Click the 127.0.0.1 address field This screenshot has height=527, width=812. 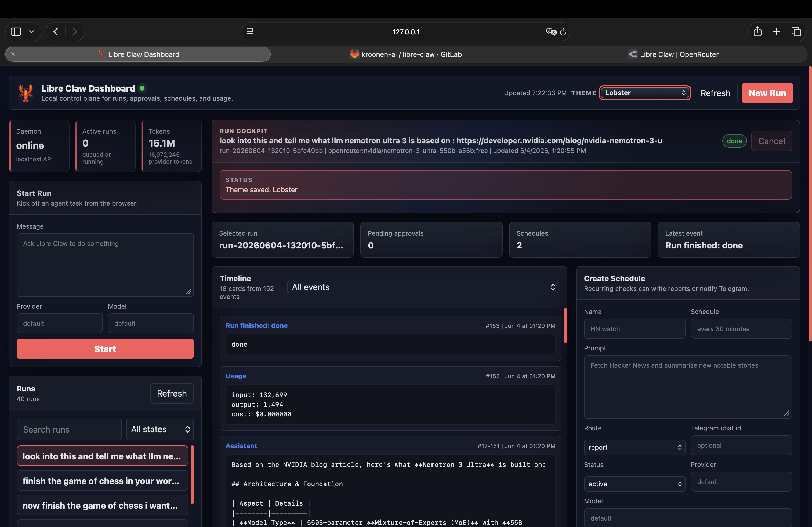pos(406,32)
